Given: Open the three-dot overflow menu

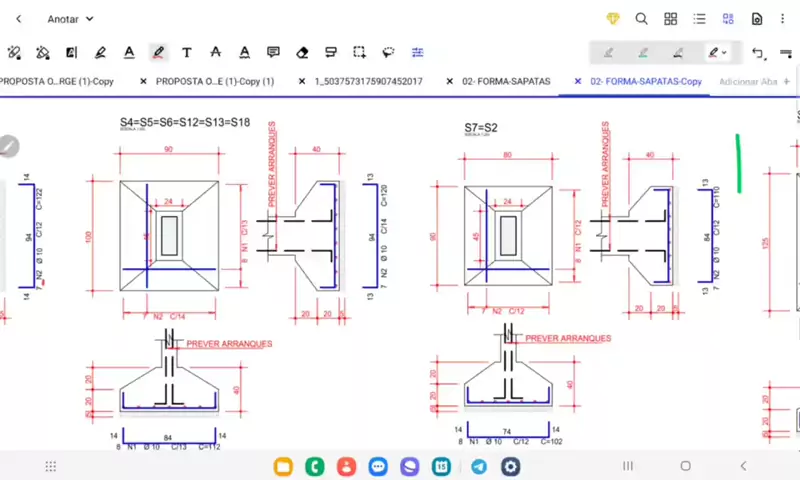Looking at the screenshot, I should 785,19.
